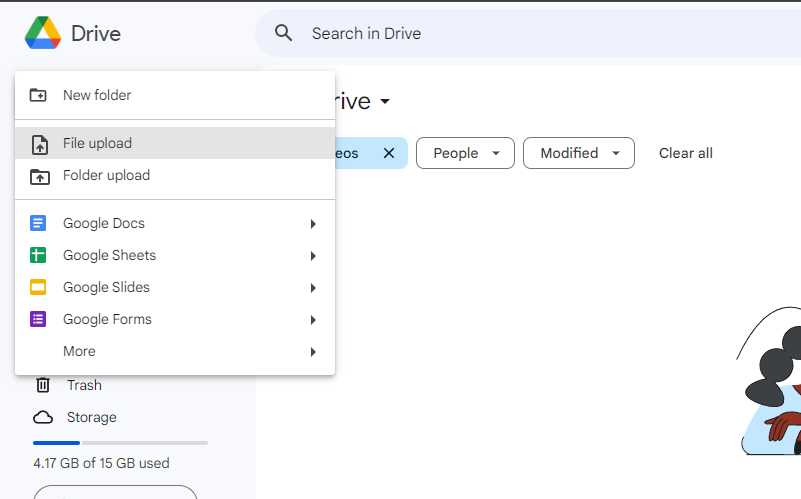Click the Folder upload icon
The image size is (801, 499).
pos(39,176)
